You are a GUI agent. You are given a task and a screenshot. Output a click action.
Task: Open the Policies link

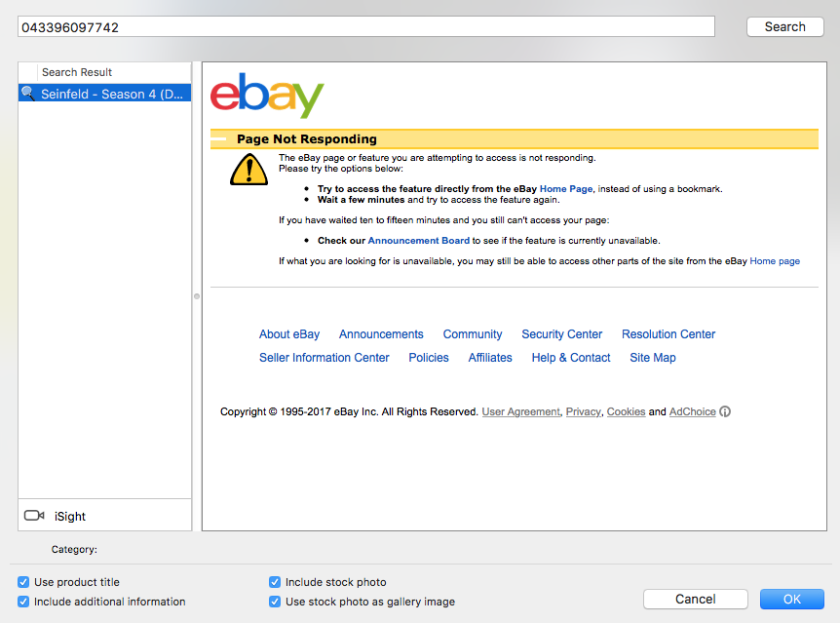pos(429,358)
